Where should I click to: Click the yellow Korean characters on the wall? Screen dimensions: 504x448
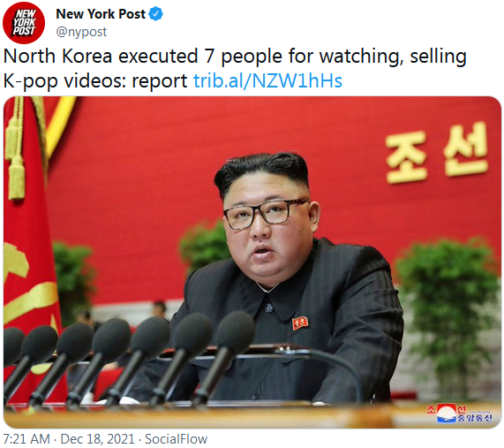click(x=437, y=154)
